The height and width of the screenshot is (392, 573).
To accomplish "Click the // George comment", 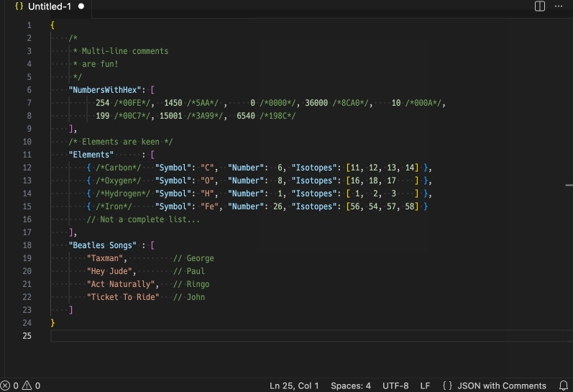I will pos(193,258).
